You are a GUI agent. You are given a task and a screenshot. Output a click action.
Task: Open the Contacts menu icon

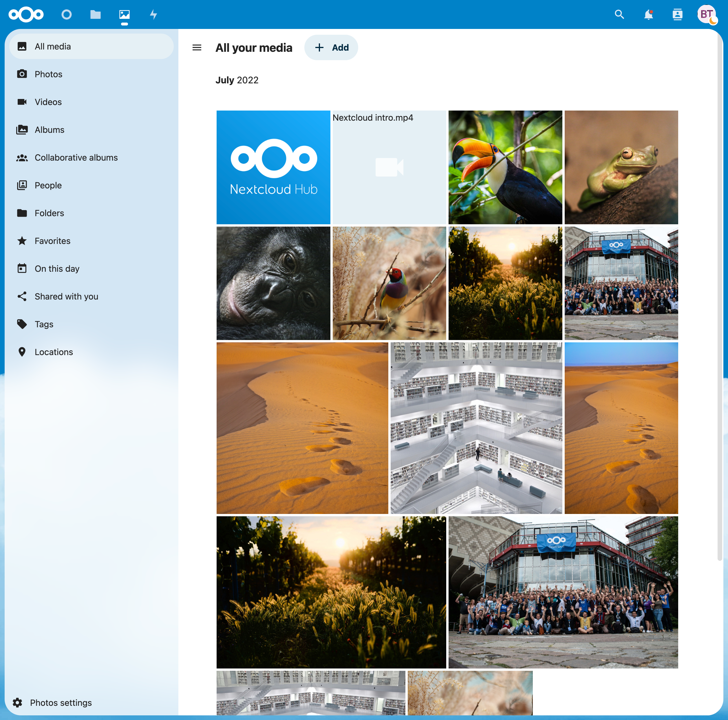pos(677,15)
